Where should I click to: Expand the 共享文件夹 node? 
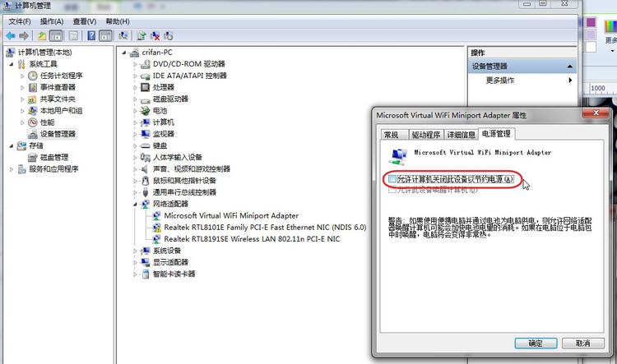[22, 99]
